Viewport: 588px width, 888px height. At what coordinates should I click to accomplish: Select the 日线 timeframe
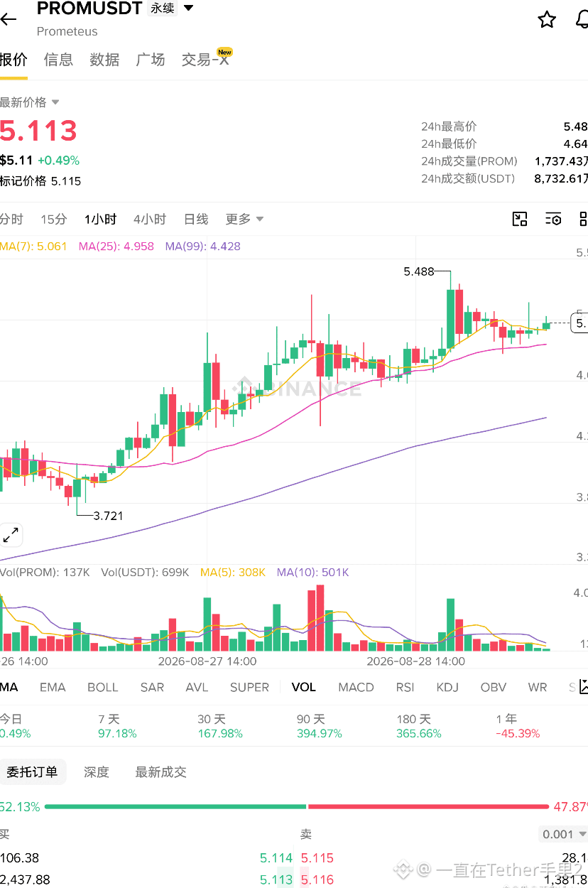pyautogui.click(x=196, y=219)
